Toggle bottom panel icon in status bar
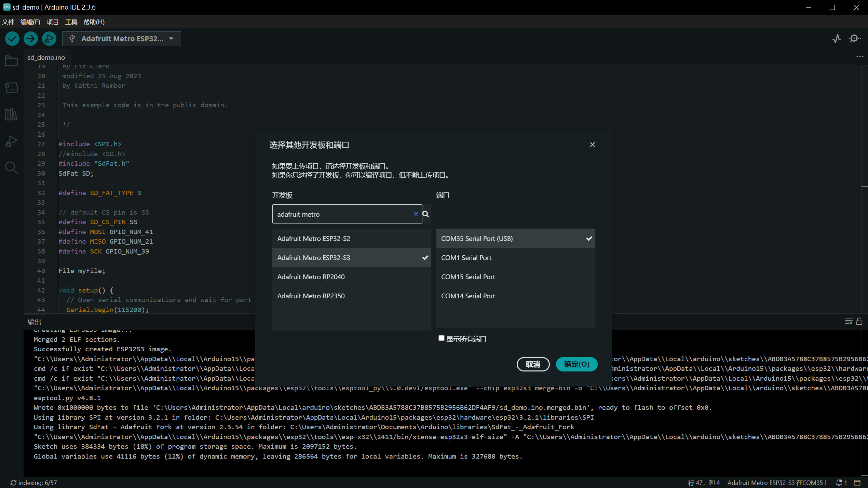 (x=857, y=483)
